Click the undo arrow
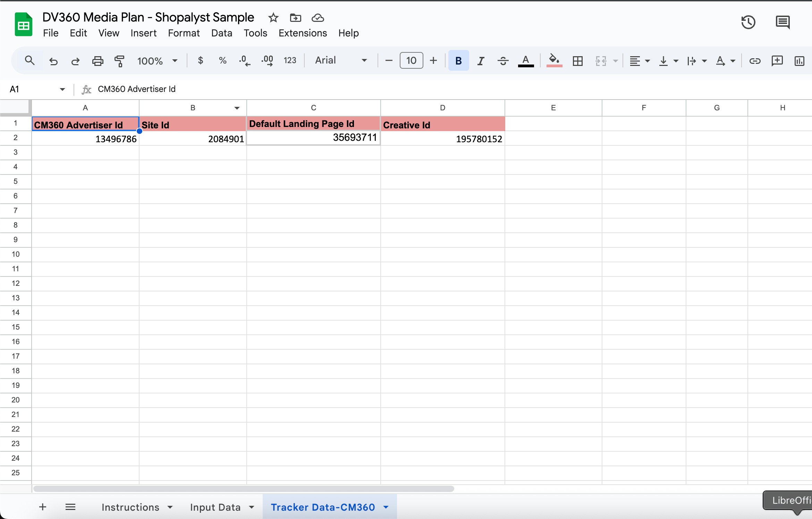The height and width of the screenshot is (519, 812). tap(53, 61)
